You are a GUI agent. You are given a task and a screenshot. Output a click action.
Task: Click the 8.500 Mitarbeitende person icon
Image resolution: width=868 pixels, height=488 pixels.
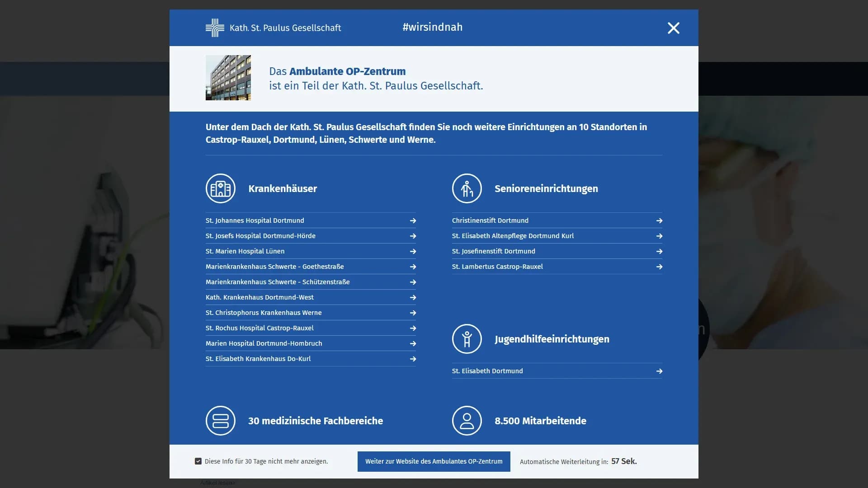coord(467,421)
